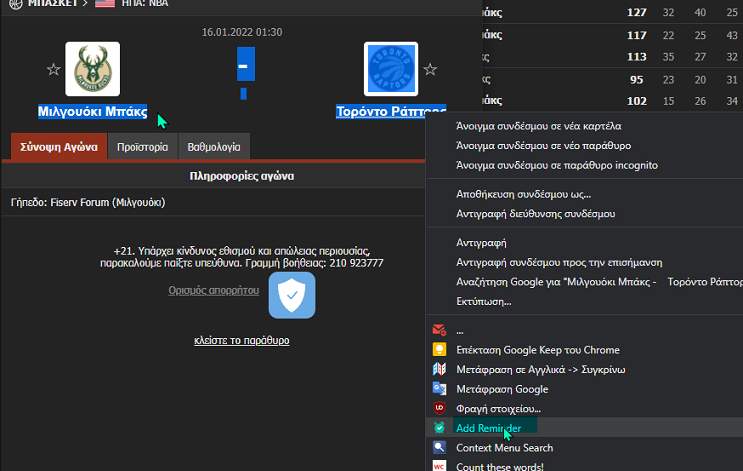
Task: Click the score 127 in the results table
Action: pyautogui.click(x=636, y=12)
